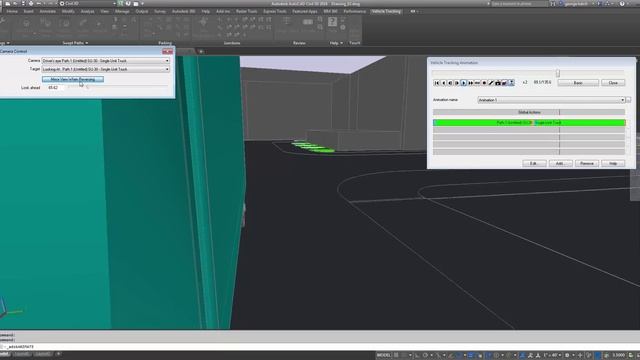
Task: Switch to the Annotate ribbon tab
Action: click(x=47, y=11)
